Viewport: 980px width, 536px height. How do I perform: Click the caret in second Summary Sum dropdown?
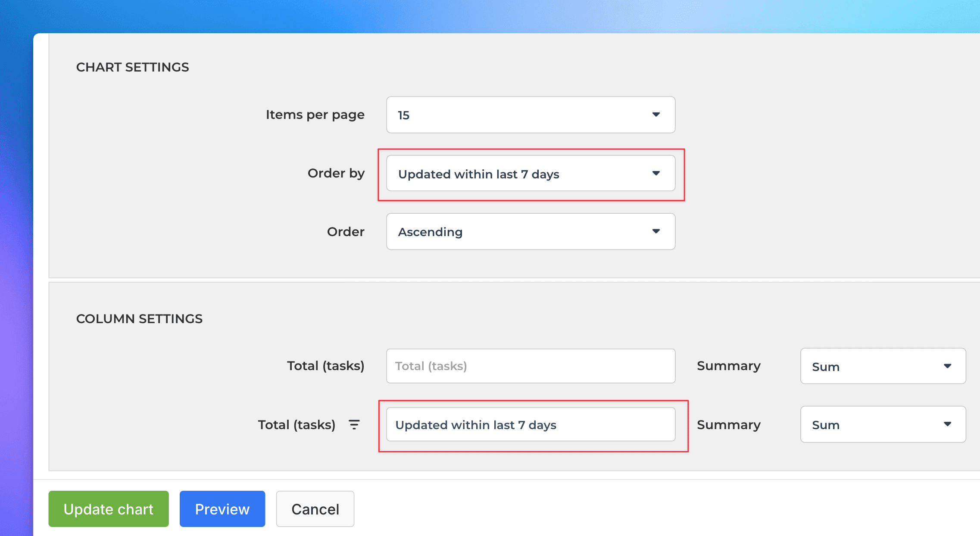point(947,424)
